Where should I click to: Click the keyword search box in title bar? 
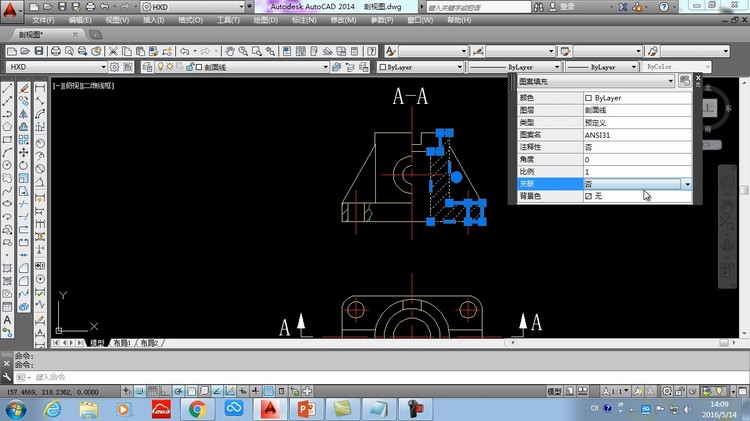478,7
